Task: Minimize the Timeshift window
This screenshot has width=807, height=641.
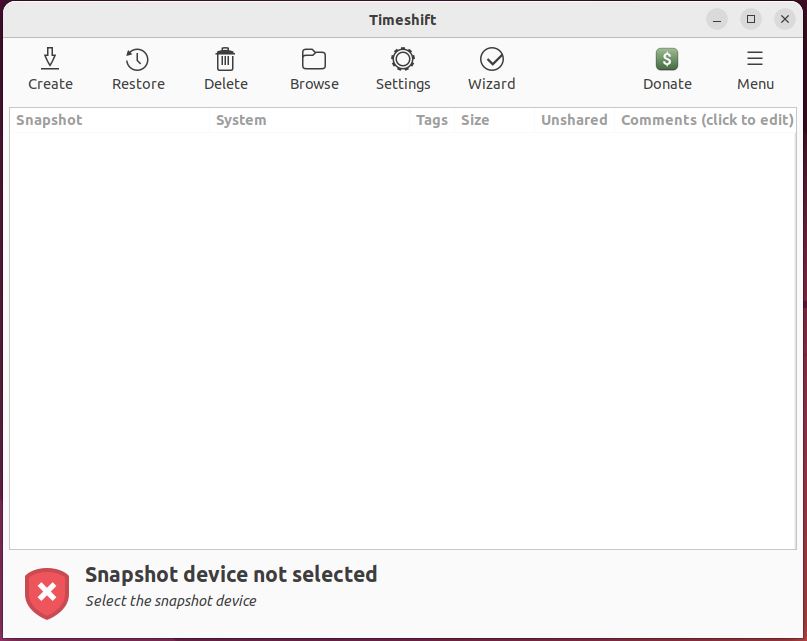Action: [716, 20]
